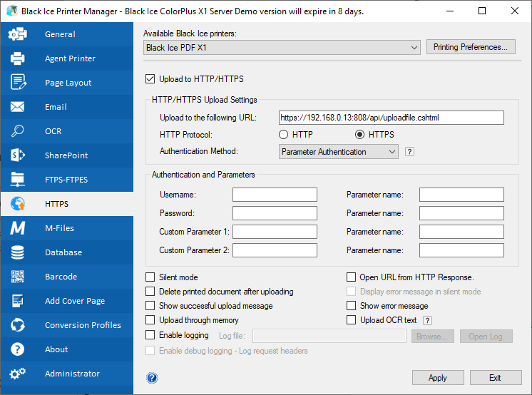Viewport: 532px width, 395px height.
Task: Click the Add Cover Page icon
Action: click(x=17, y=301)
